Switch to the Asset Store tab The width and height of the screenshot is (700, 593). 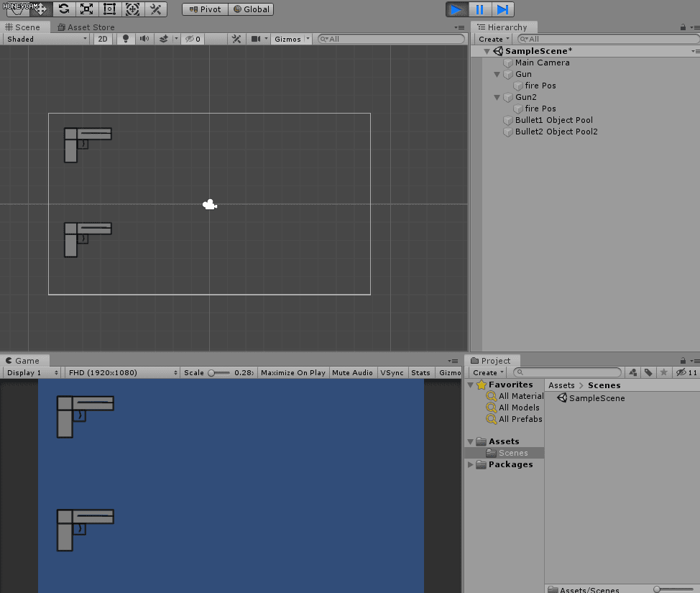pos(86,27)
